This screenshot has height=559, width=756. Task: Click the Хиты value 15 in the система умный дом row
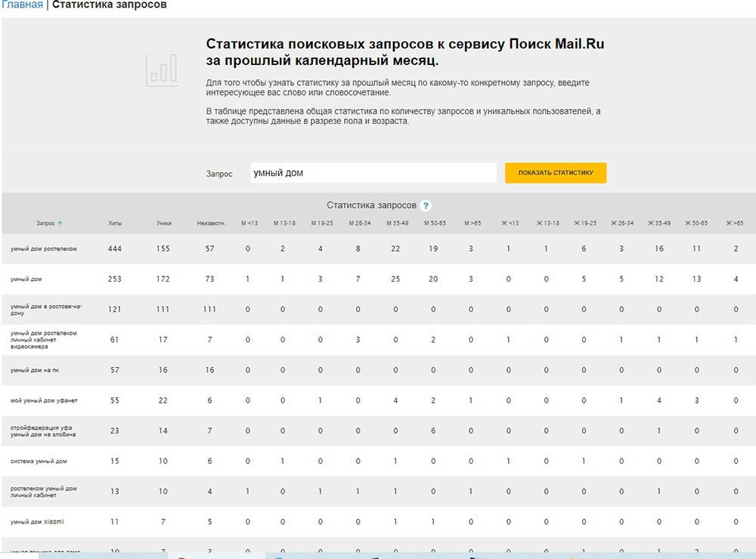coord(115,461)
